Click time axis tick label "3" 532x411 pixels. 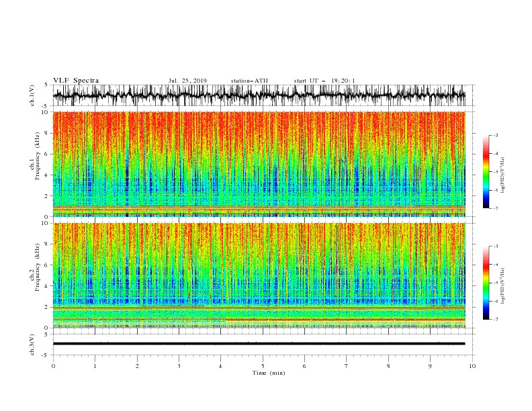179,366
